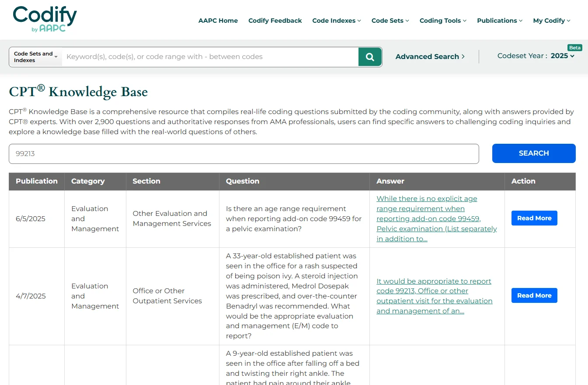Click the knowledge base search field with 99213
The width and height of the screenshot is (588, 385).
tap(244, 154)
